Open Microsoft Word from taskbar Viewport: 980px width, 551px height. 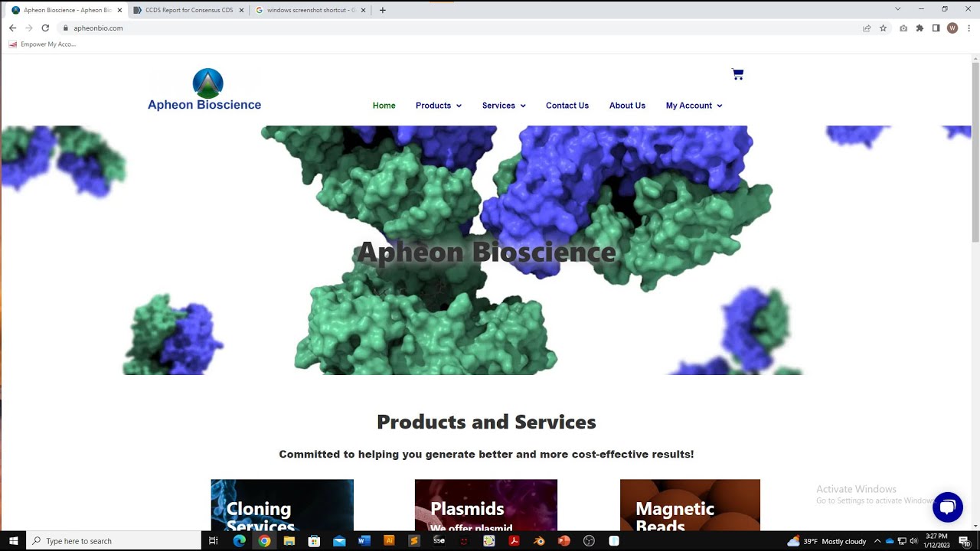coord(364,541)
